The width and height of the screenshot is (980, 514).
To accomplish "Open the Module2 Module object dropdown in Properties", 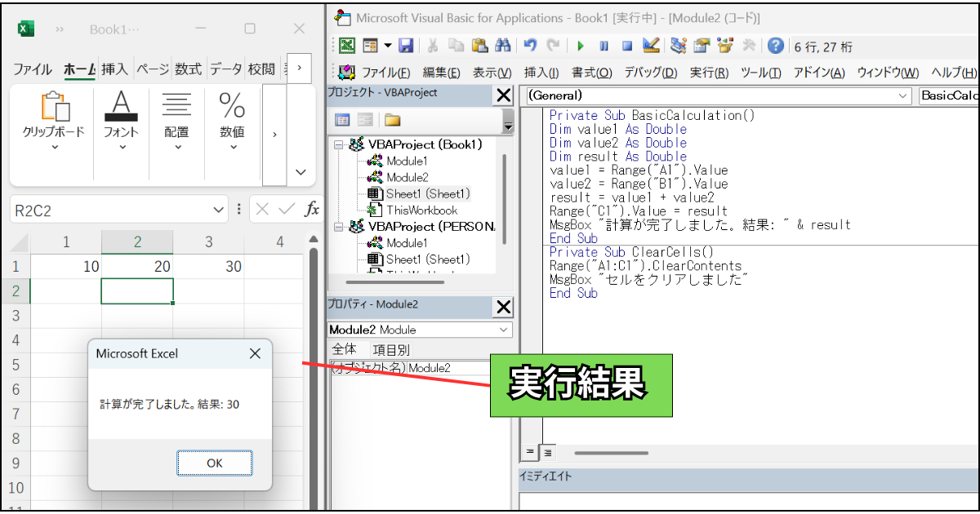I will (504, 330).
